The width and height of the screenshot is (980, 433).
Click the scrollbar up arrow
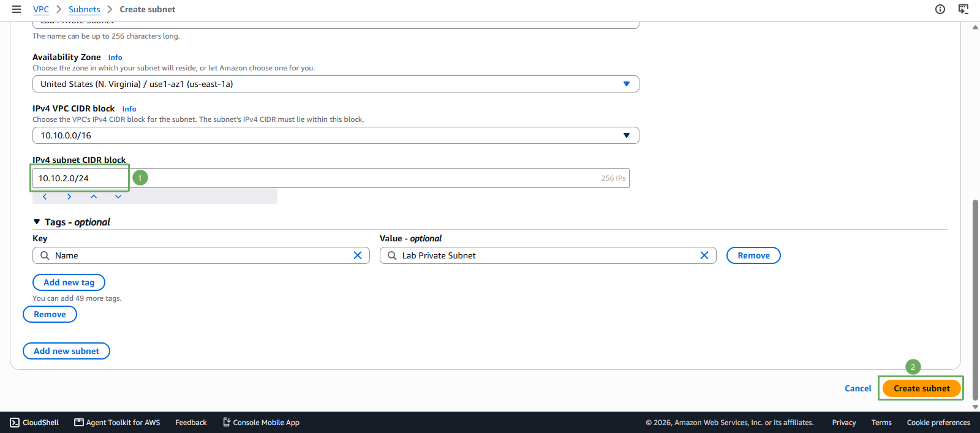(x=975, y=27)
